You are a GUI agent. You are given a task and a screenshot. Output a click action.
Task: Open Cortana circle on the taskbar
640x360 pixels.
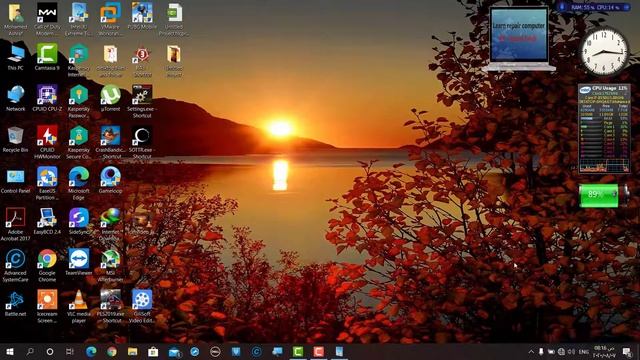(50, 351)
